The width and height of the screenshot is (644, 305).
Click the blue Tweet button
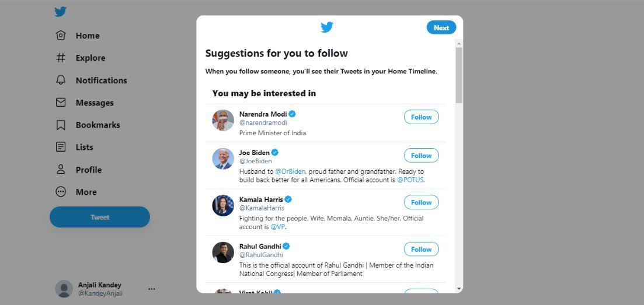(x=100, y=217)
